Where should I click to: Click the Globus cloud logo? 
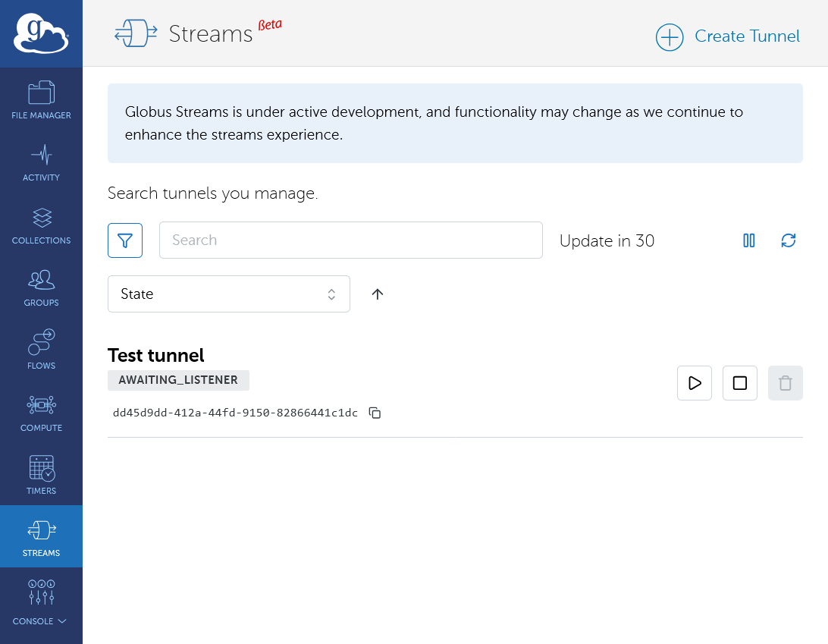(x=41, y=33)
